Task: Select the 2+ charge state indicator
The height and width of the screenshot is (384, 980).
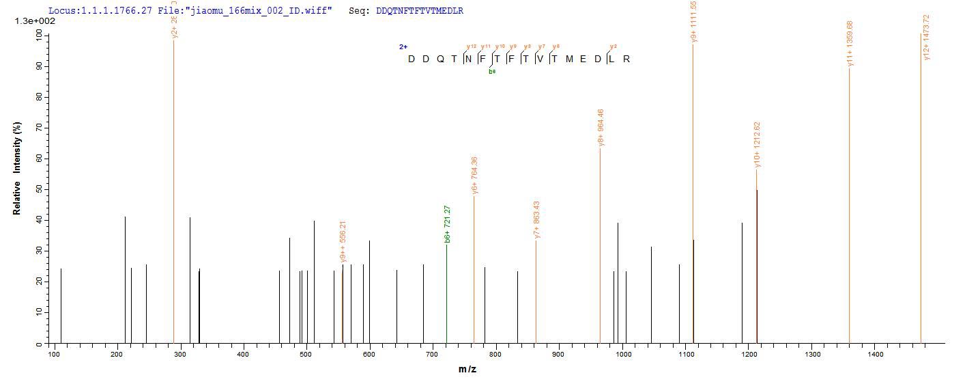Action: (x=403, y=47)
